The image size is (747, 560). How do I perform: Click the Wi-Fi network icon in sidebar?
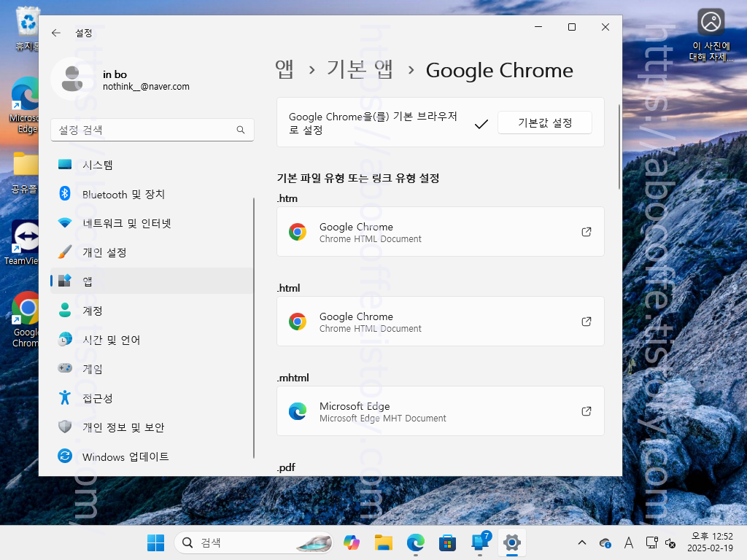(65, 222)
